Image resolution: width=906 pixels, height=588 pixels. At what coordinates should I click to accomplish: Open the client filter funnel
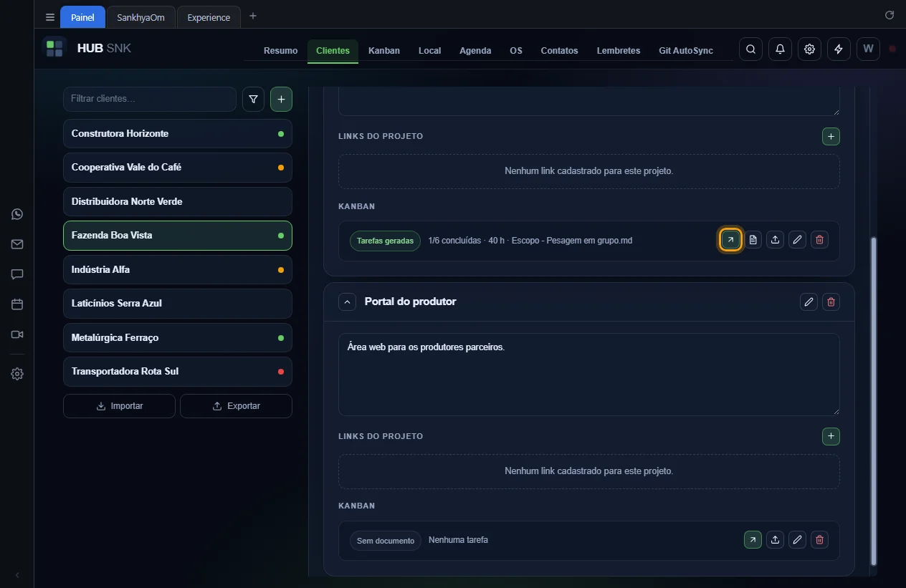tap(253, 100)
